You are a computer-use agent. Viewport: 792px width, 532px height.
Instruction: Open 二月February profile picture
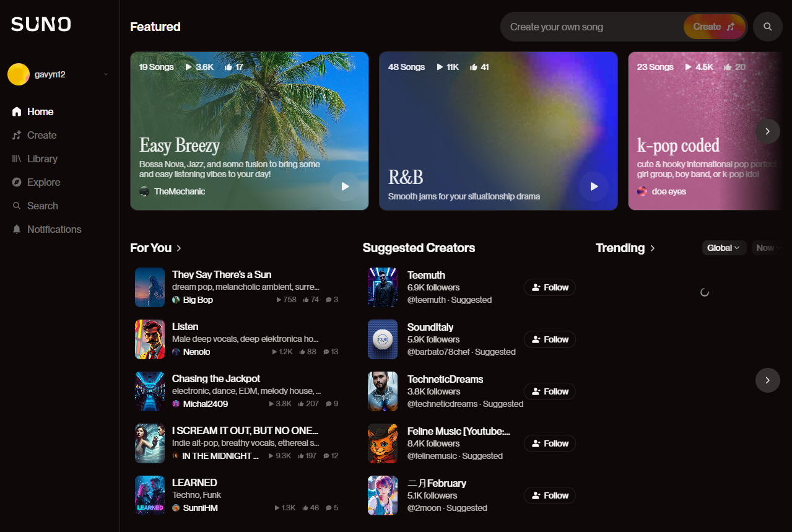tap(383, 495)
